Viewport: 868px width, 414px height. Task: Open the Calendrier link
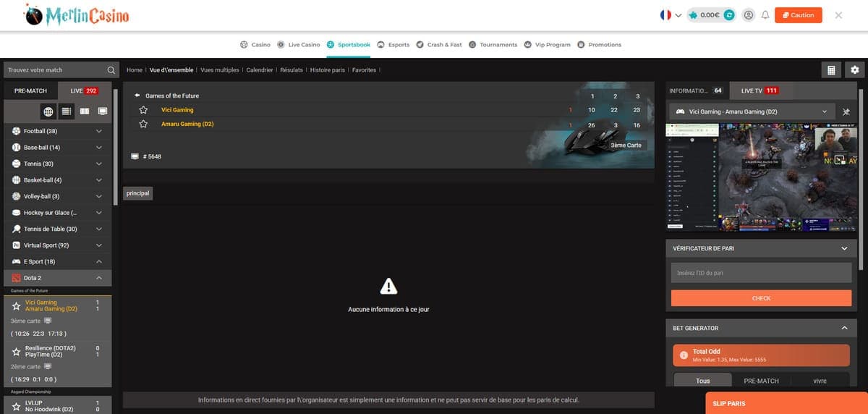tap(260, 70)
